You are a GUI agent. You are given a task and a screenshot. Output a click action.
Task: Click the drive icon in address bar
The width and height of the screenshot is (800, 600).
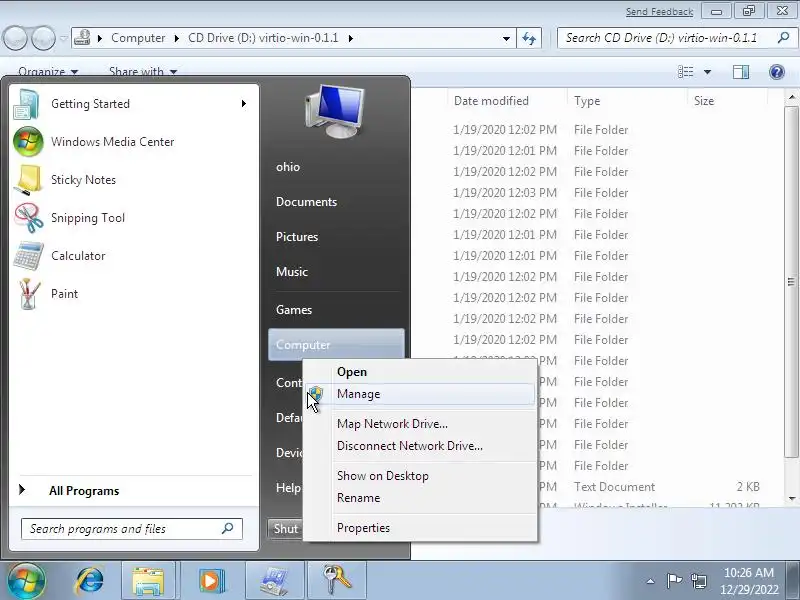click(x=82, y=38)
